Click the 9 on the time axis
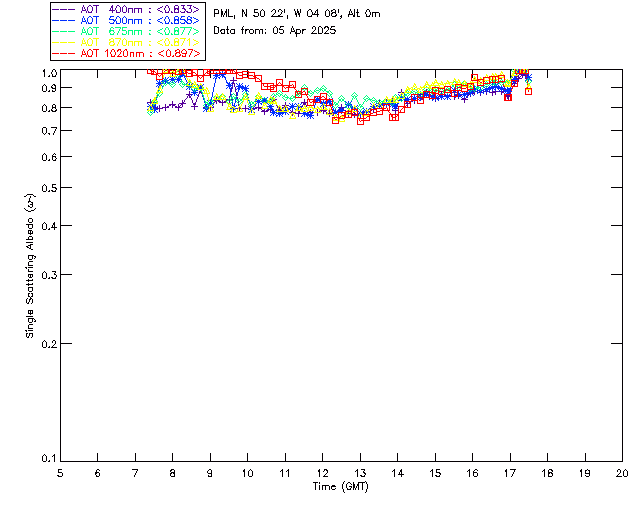The image size is (640, 512). [x=210, y=473]
